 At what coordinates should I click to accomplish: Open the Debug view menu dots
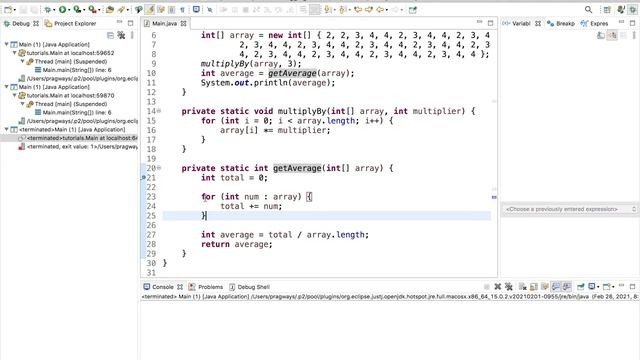[x=132, y=36]
